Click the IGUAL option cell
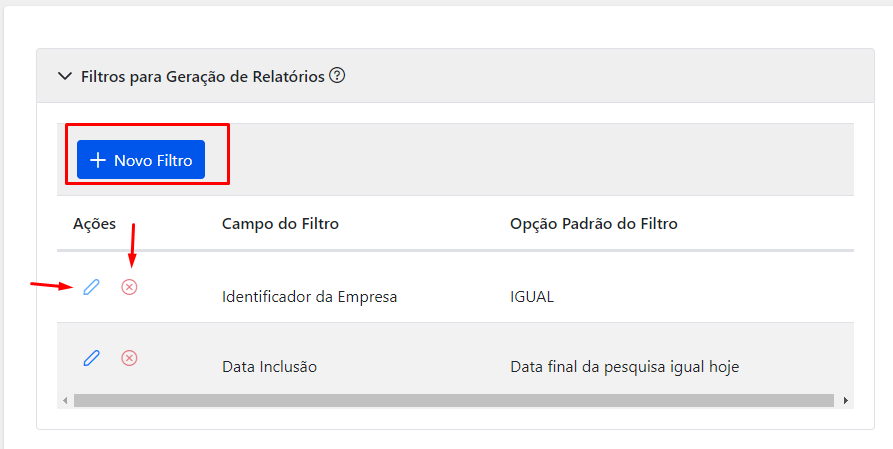The height and width of the screenshot is (449, 893). [x=532, y=297]
